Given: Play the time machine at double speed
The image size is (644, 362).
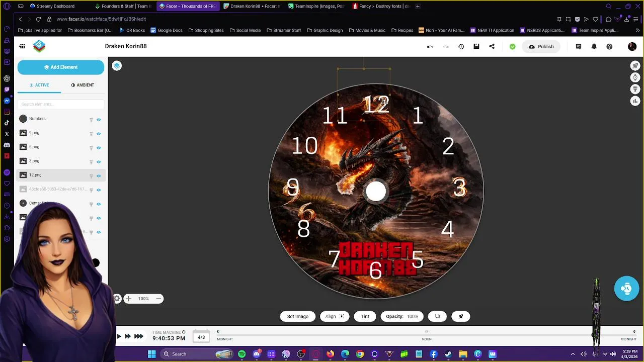Looking at the screenshot, I should 128,336.
